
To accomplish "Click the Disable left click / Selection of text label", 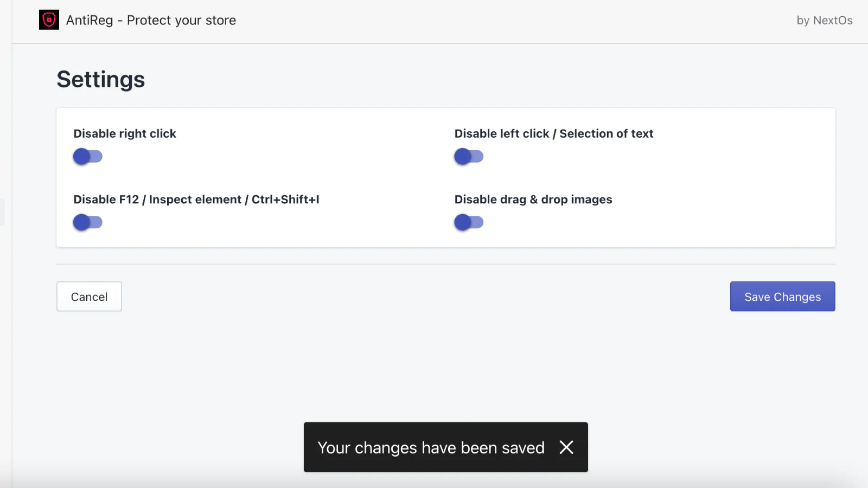I will 553,134.
